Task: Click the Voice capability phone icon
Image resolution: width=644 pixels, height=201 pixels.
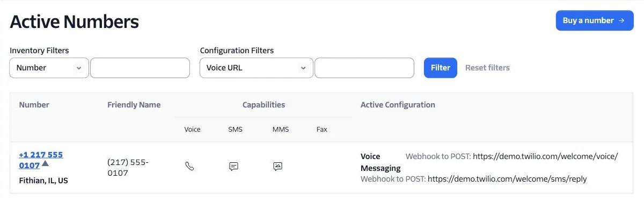Action: (189, 167)
